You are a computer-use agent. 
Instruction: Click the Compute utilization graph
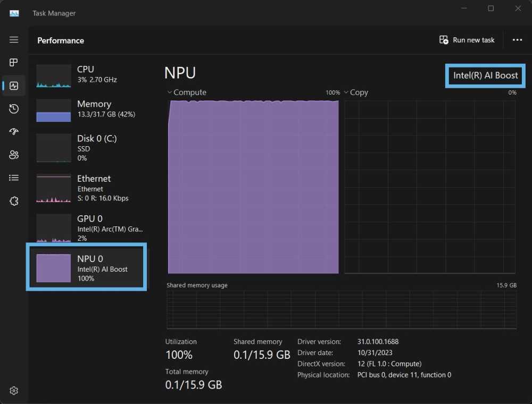253,186
